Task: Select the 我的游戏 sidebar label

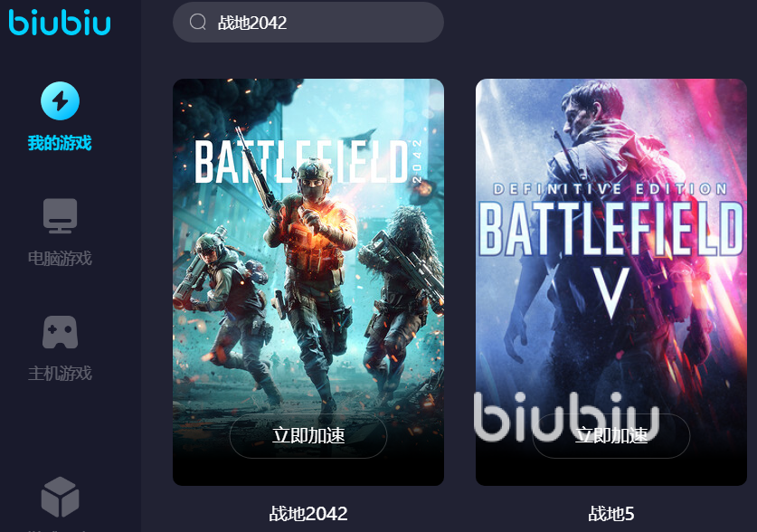Action: click(x=60, y=143)
